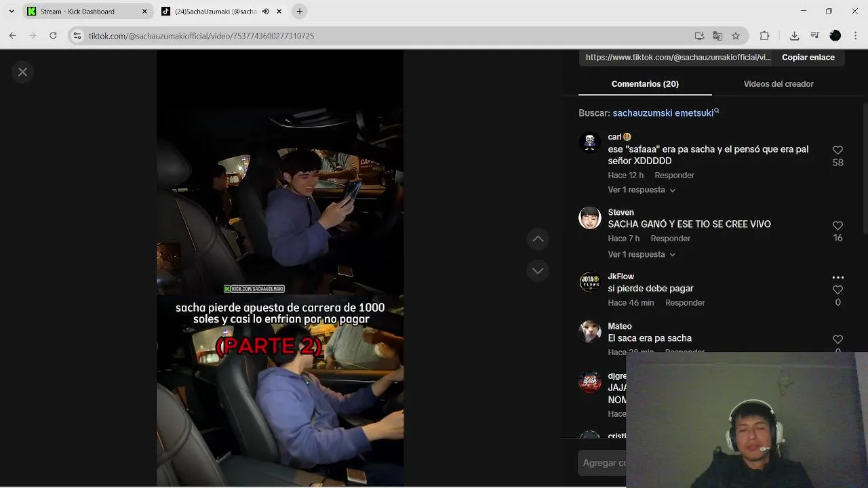
Task: Translate this page icon
Action: (x=717, y=36)
